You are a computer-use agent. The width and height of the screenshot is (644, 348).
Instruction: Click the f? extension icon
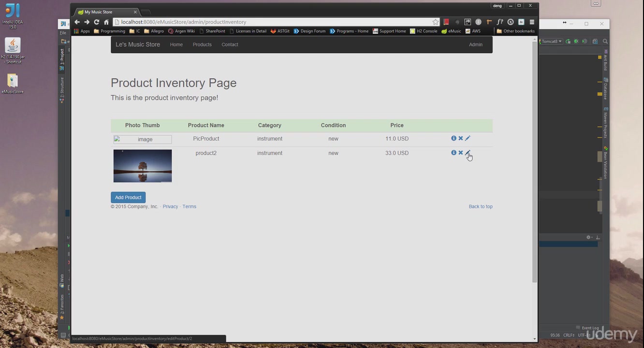(500, 22)
